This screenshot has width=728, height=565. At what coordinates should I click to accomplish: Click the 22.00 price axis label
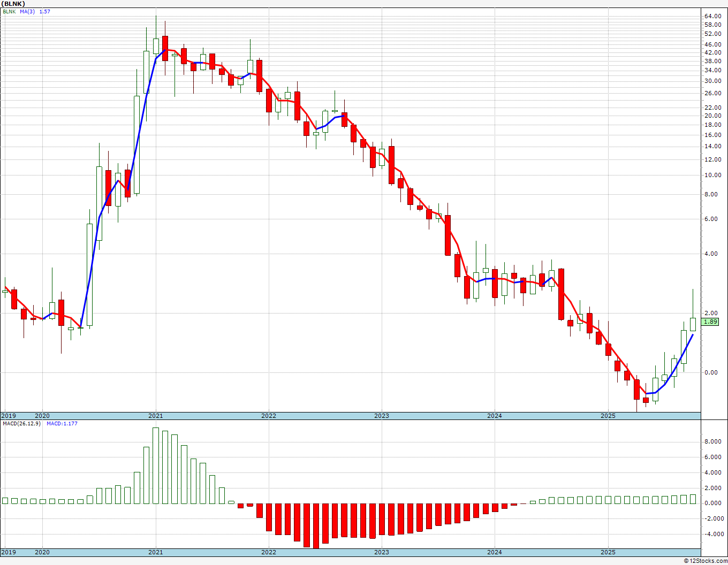click(x=713, y=108)
